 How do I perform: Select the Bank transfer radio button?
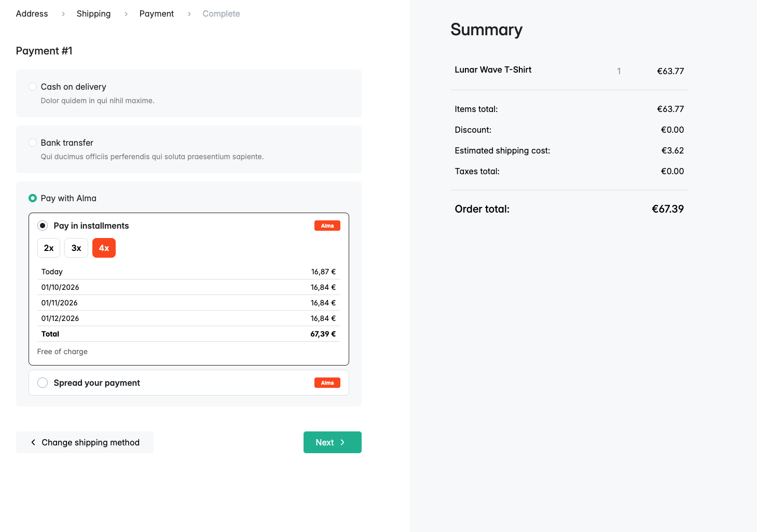pyautogui.click(x=33, y=143)
